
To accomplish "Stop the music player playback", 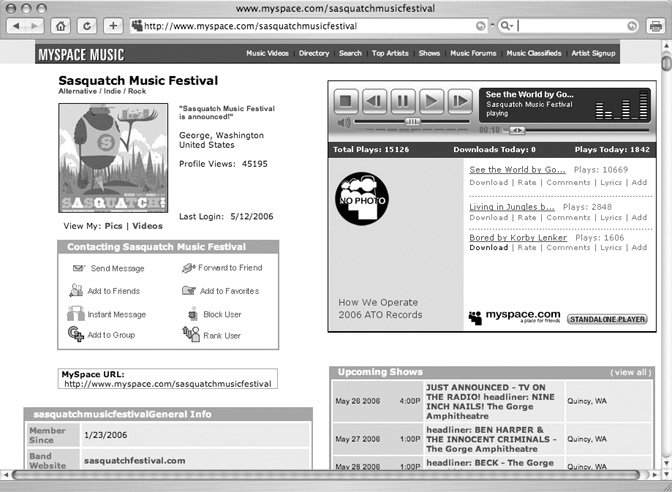I will click(346, 100).
